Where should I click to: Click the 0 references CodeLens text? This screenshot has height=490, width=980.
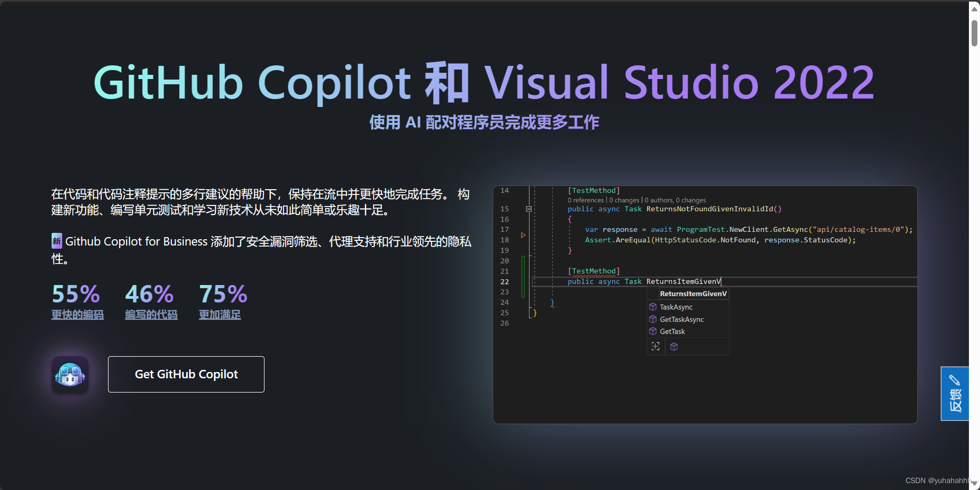click(x=585, y=200)
